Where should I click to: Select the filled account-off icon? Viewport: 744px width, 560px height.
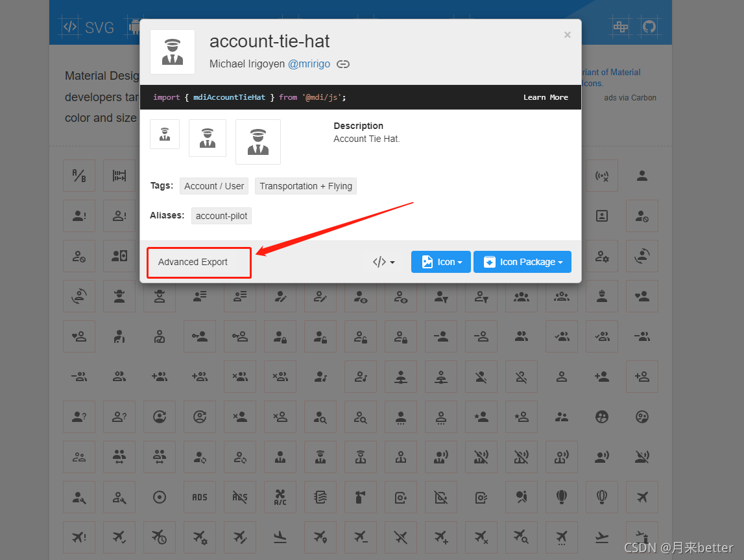pyautogui.click(x=481, y=377)
